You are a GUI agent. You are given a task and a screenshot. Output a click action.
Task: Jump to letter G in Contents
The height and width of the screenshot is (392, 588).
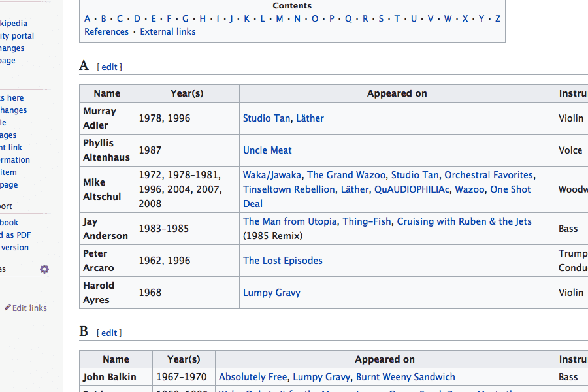tap(186, 18)
